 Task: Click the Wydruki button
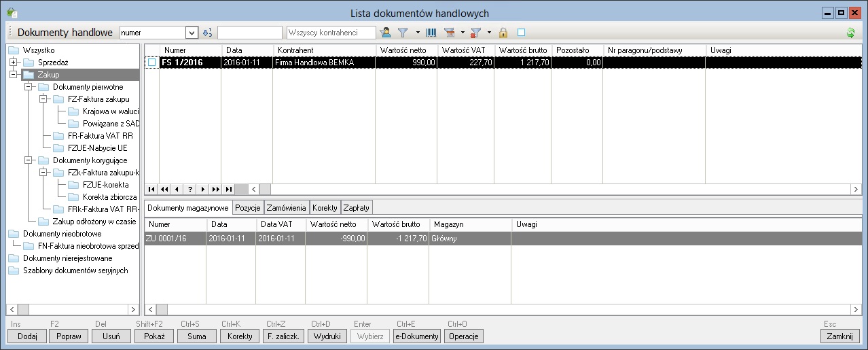click(329, 336)
